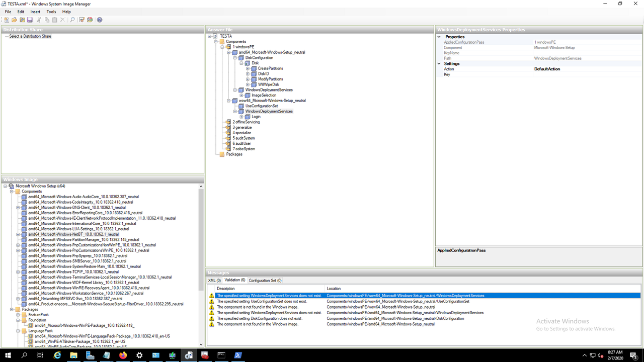This screenshot has width=644, height=362.
Task: Open an answer file
Action: [x=14, y=20]
